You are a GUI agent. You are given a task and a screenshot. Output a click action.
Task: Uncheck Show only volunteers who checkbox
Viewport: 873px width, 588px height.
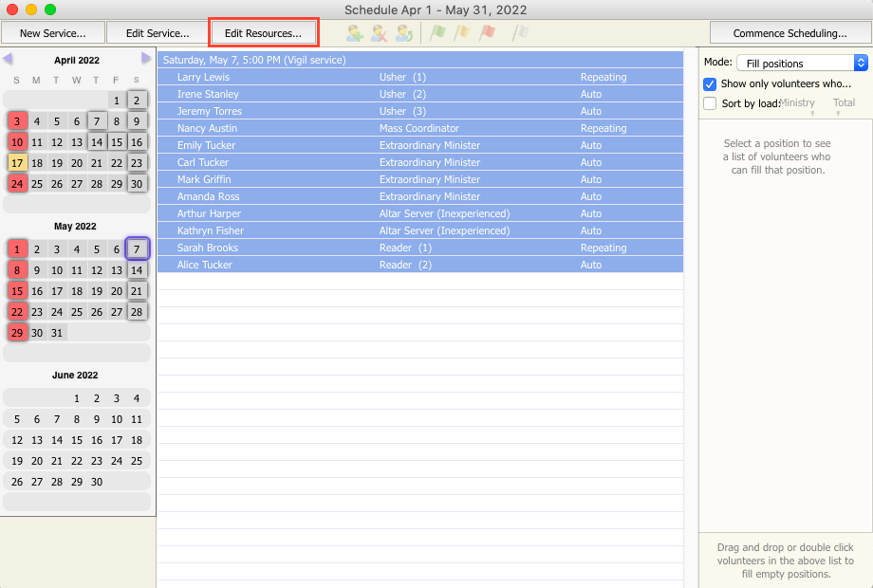[x=710, y=83]
